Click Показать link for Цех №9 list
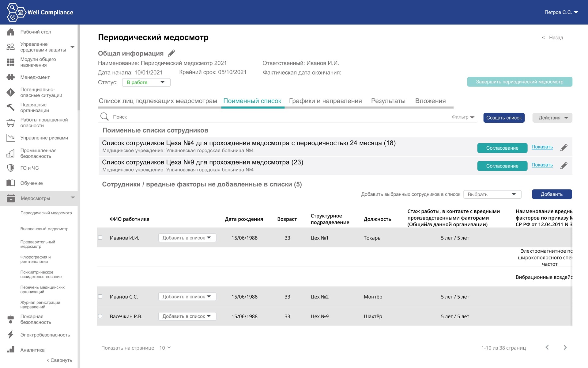This screenshot has height=368, width=588. pos(542,165)
